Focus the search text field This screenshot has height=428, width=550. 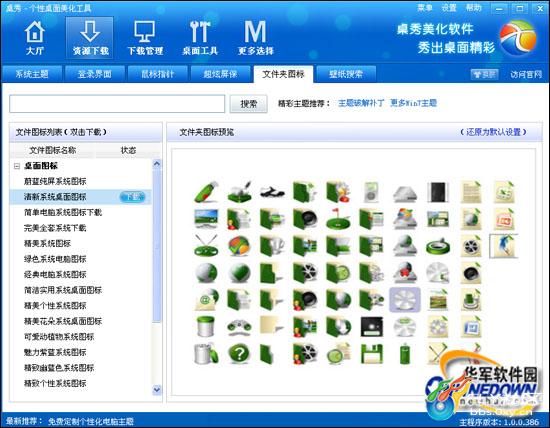point(117,104)
